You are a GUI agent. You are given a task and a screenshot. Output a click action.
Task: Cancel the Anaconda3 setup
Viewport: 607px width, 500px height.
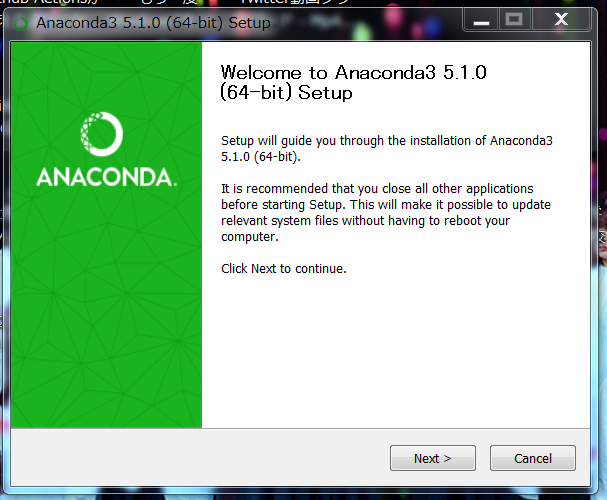tap(533, 458)
